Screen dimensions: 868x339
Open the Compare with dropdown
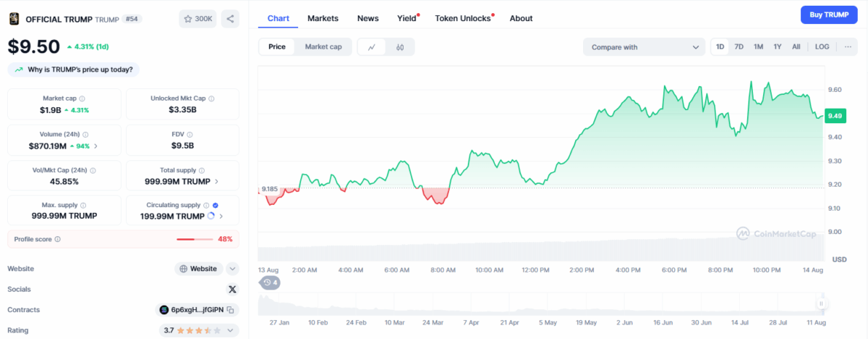[x=644, y=47]
